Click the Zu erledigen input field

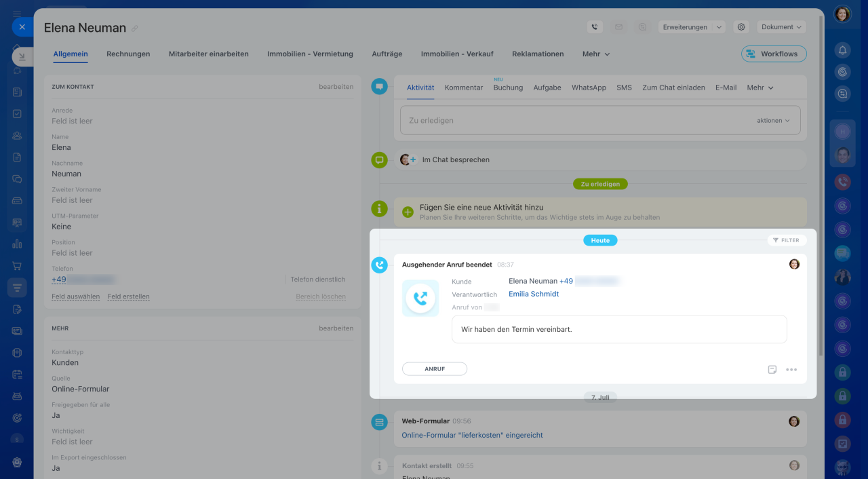pos(600,120)
